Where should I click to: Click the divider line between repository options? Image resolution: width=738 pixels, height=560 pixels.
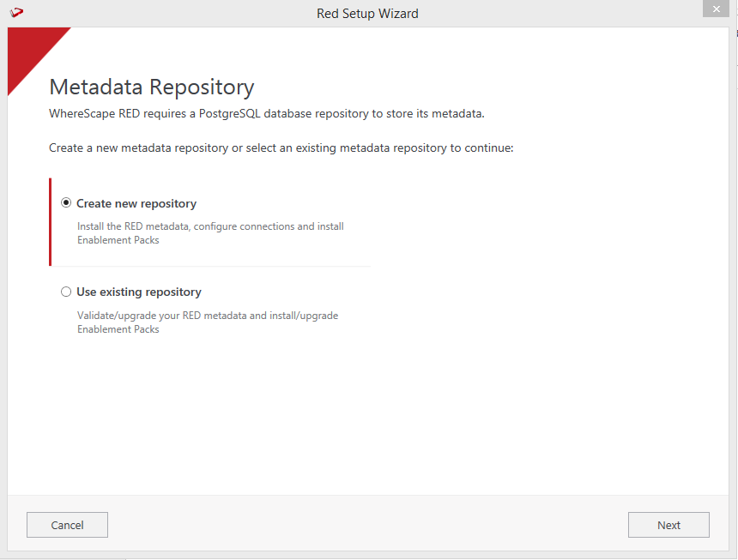[211, 266]
